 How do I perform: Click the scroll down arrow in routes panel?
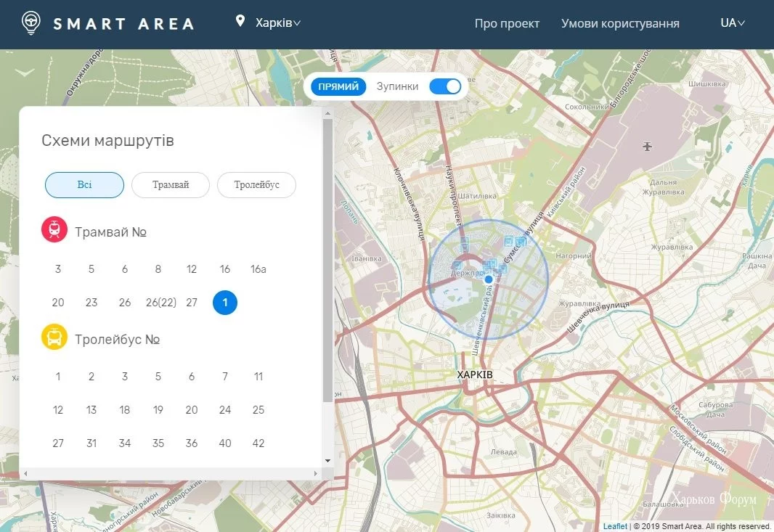coord(327,460)
